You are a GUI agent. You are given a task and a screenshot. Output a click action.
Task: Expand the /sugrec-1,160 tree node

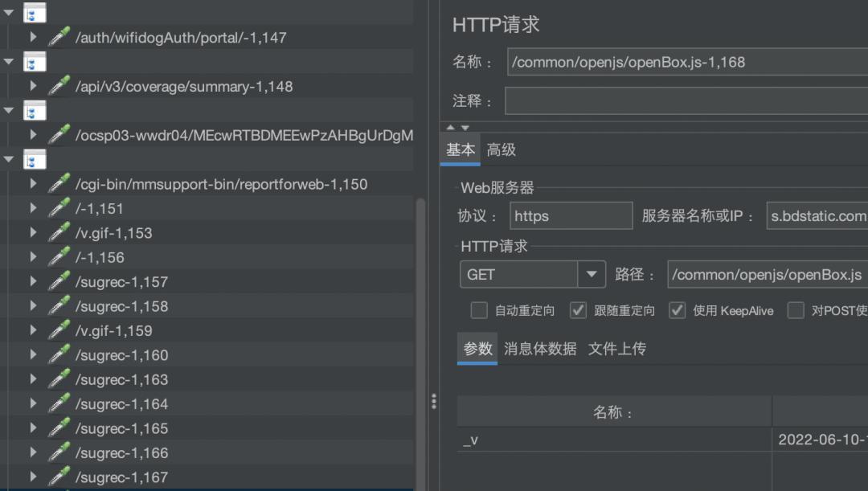pyautogui.click(x=32, y=355)
